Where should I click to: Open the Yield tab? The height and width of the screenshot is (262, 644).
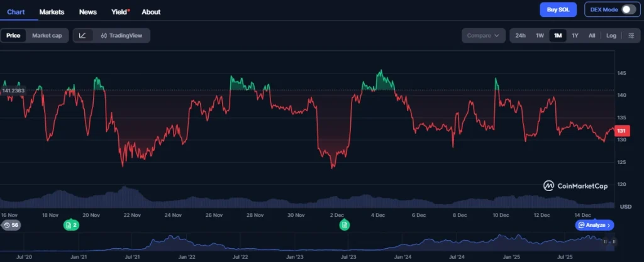119,12
